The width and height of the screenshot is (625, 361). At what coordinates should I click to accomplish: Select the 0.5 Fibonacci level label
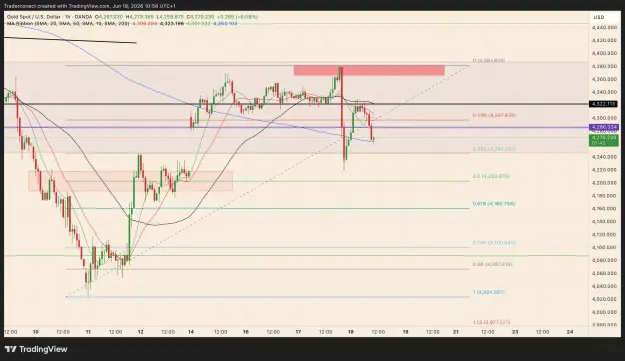click(x=491, y=176)
